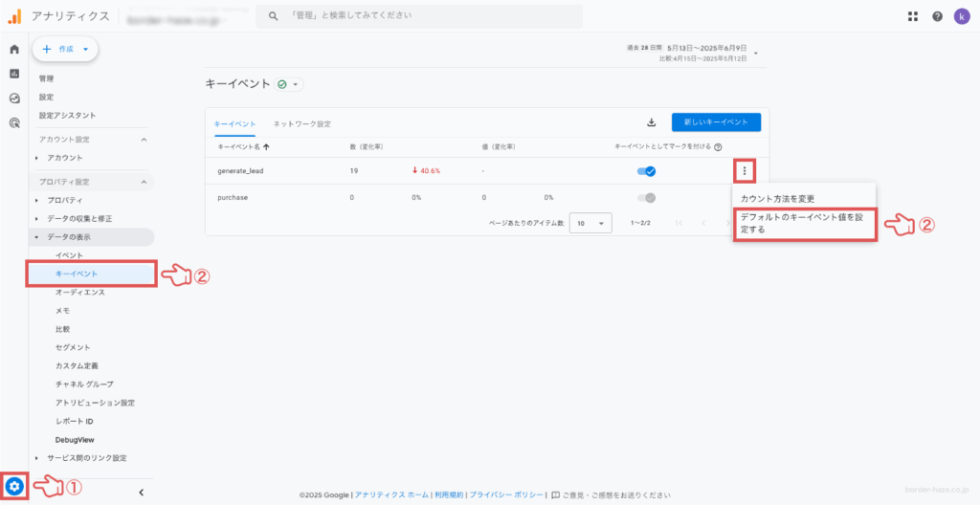Open key event status check dropdown
980x505 pixels.
[x=289, y=84]
